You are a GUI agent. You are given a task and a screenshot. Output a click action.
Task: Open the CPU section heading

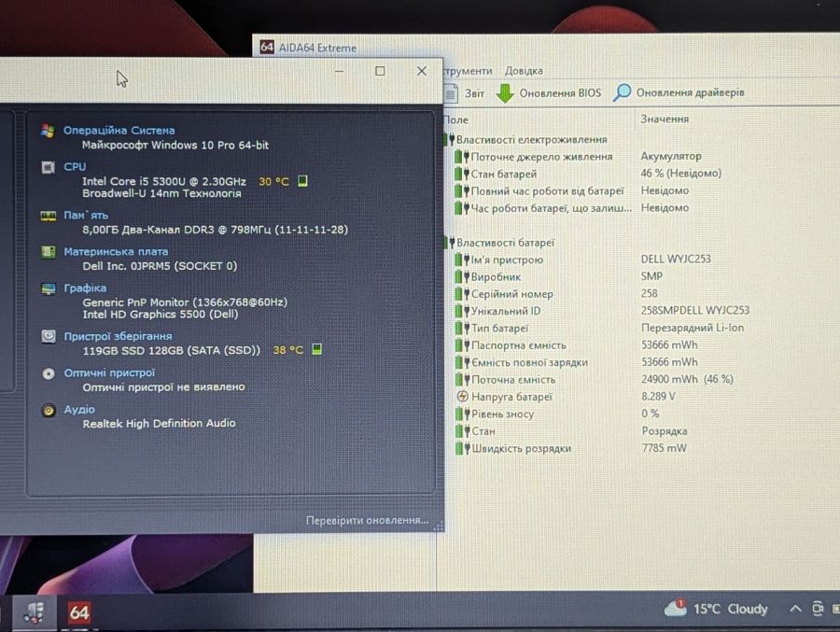[x=75, y=167]
